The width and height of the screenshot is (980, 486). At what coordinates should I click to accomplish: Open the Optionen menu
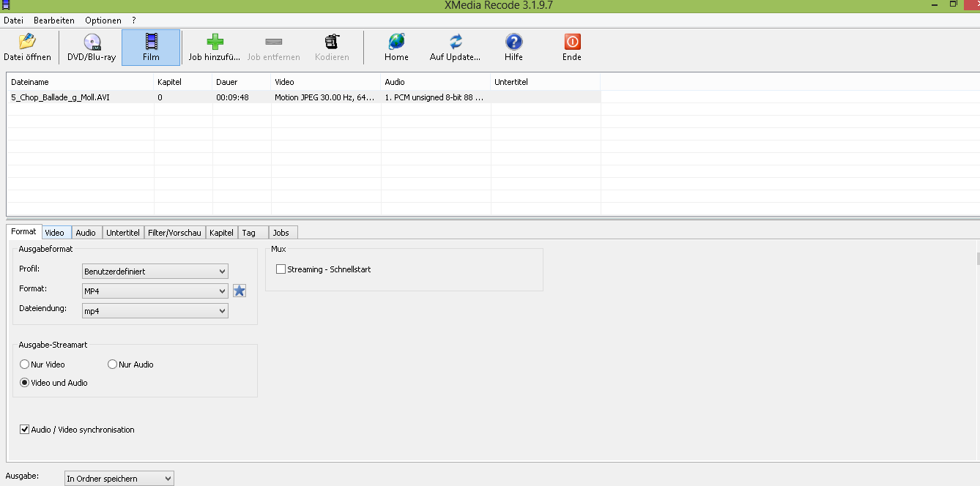[x=103, y=20]
